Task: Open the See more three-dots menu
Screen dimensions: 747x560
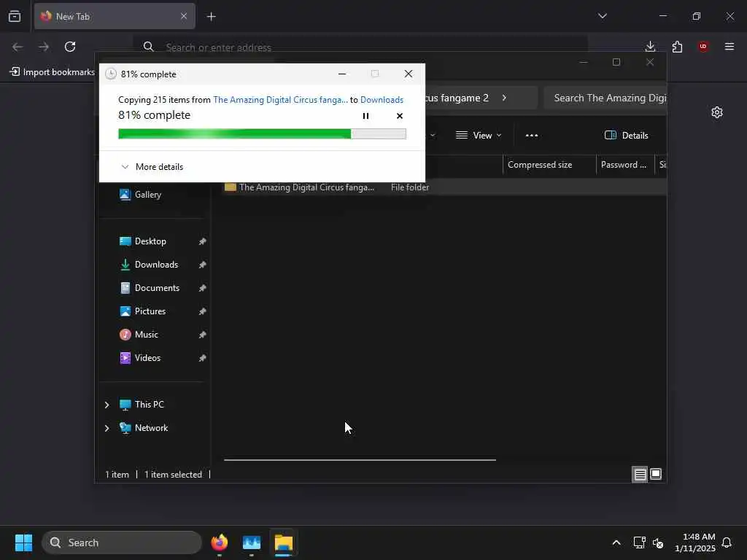Action: point(532,135)
